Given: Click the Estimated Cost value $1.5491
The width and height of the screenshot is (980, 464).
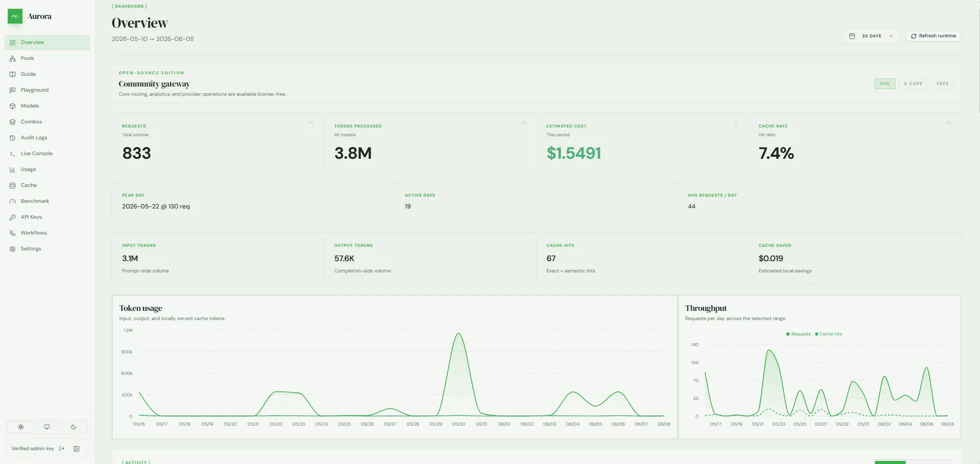Looking at the screenshot, I should pyautogui.click(x=574, y=153).
